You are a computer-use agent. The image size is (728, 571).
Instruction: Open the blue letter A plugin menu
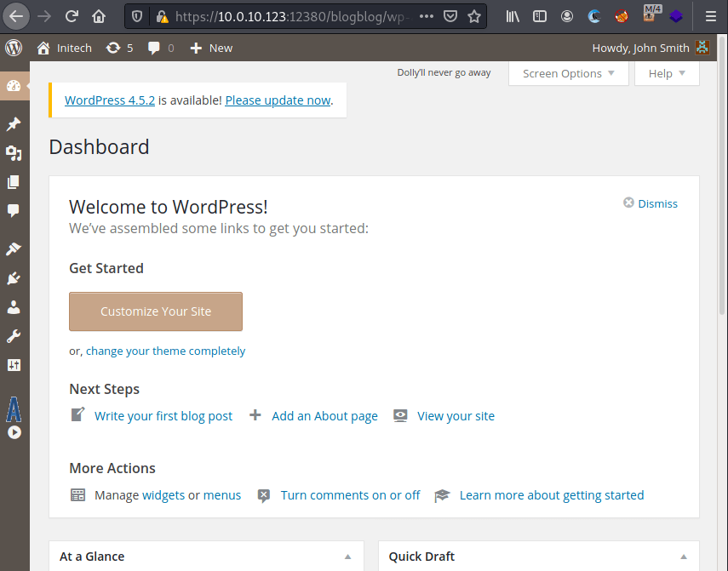pyautogui.click(x=14, y=409)
